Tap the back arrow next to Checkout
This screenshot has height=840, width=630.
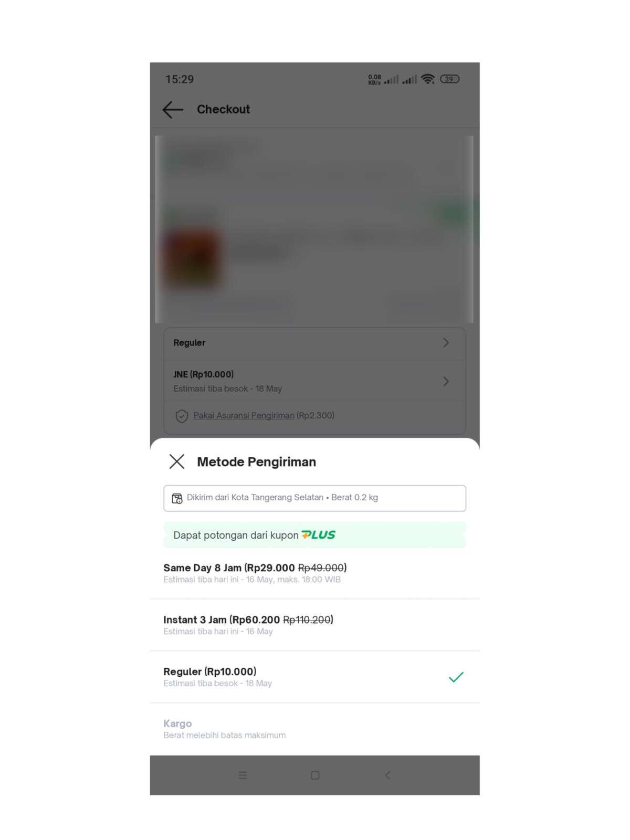click(173, 109)
